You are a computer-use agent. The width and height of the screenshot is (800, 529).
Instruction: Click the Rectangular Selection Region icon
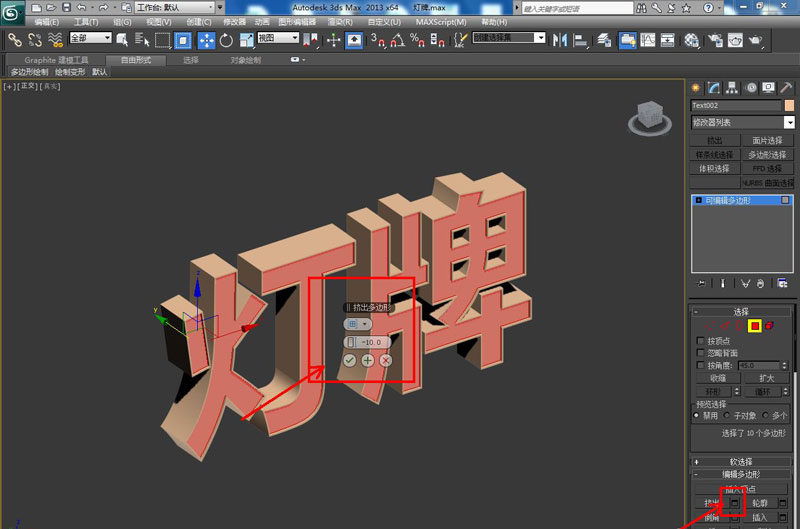[162, 40]
